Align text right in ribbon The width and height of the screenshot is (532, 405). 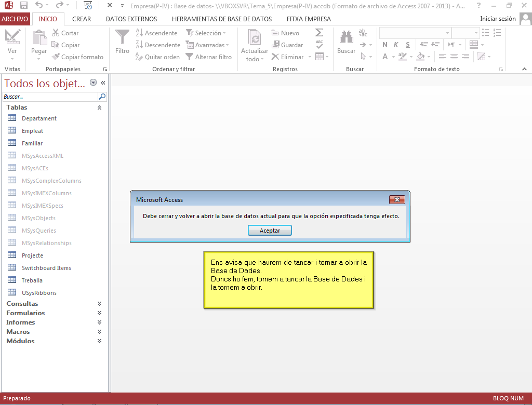[x=465, y=56]
